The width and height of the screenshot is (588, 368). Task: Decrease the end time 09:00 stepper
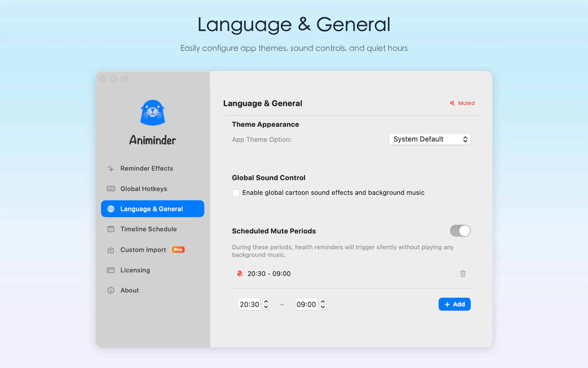(323, 307)
